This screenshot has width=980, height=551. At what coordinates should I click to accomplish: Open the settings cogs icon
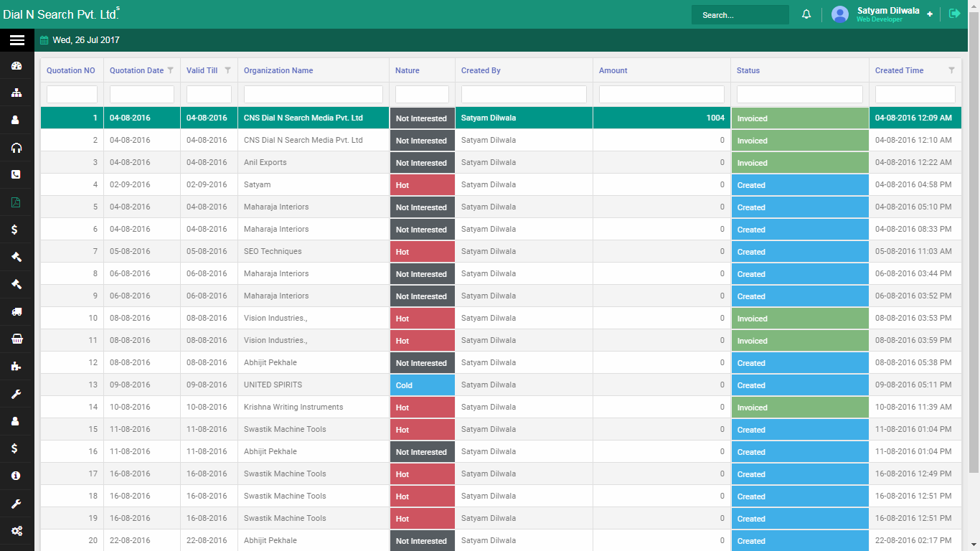pyautogui.click(x=17, y=531)
